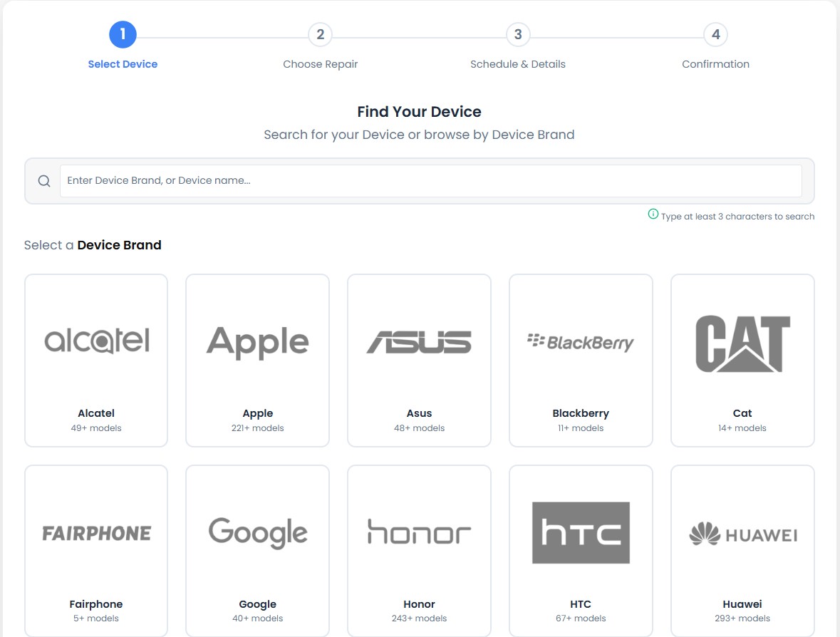Click the 'Find Your Device' heading
840x637 pixels.
tap(420, 111)
